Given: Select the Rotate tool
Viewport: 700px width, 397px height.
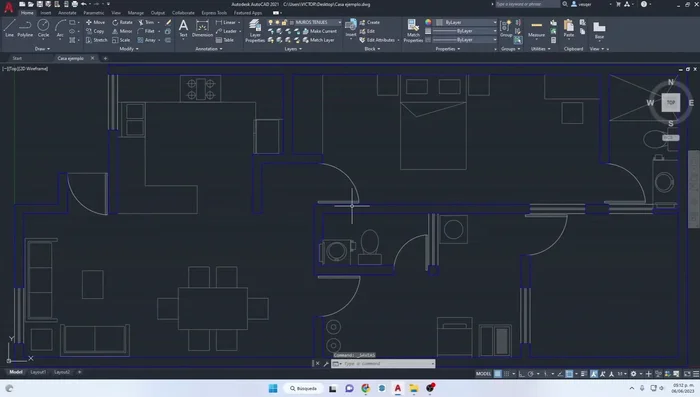Looking at the screenshot, I should click(x=122, y=22).
